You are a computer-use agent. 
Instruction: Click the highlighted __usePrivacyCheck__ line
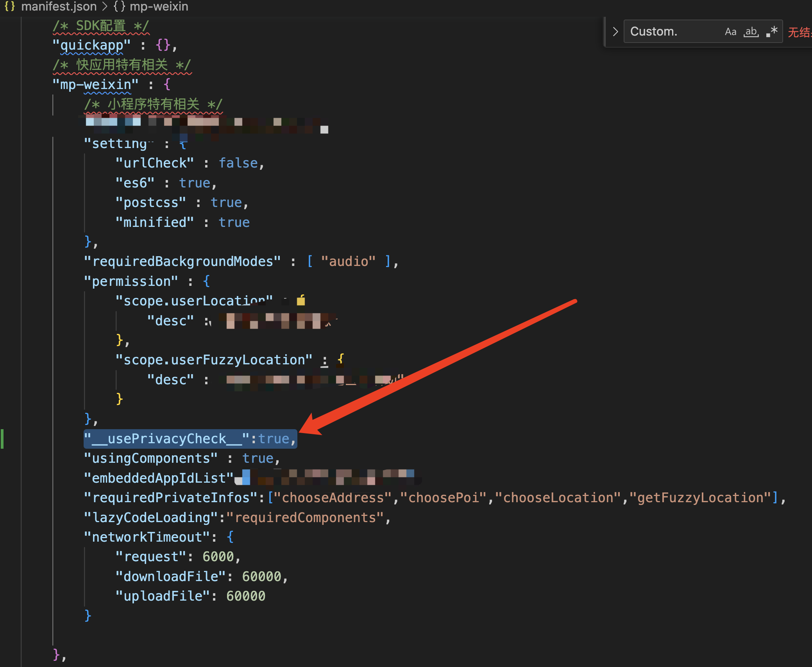pos(190,439)
